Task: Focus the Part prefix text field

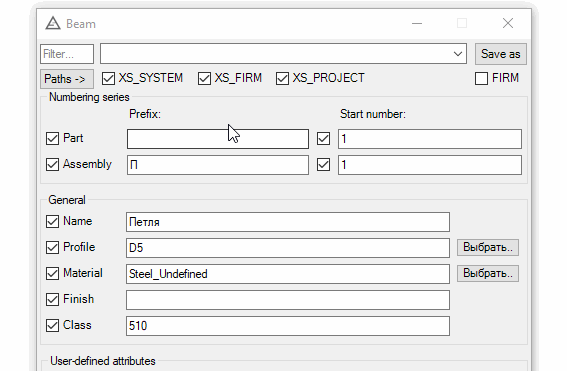Action: (218, 139)
